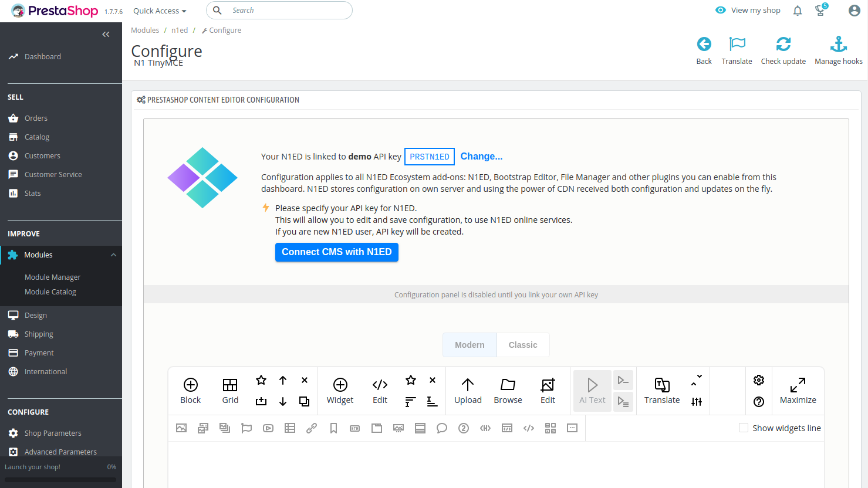Maximize the editor
Viewport: 868px width, 488px height.
(x=798, y=391)
